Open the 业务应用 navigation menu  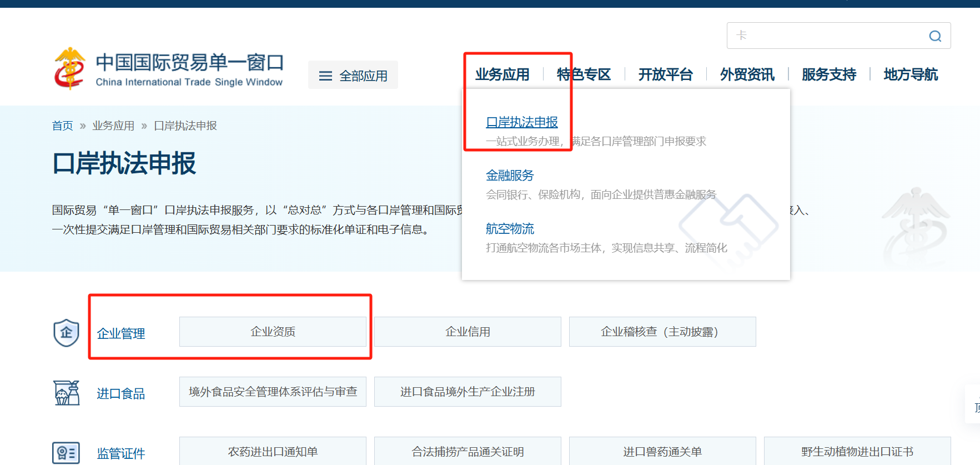point(502,74)
